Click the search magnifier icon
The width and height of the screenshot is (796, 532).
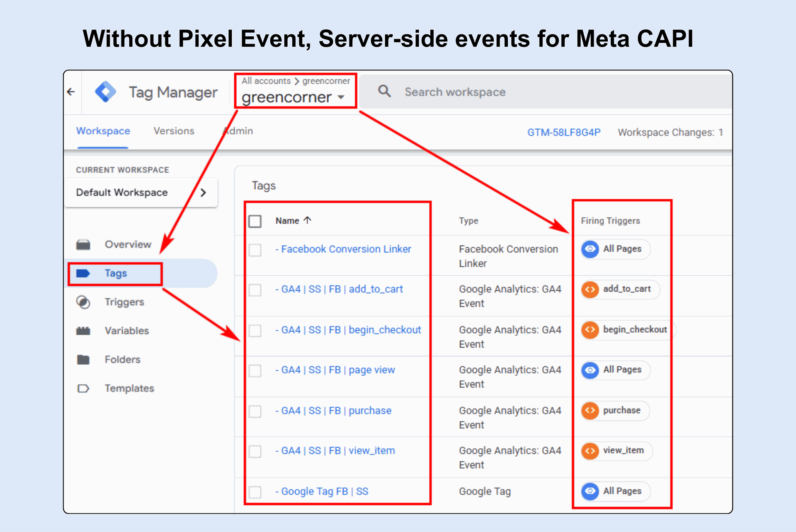point(384,91)
